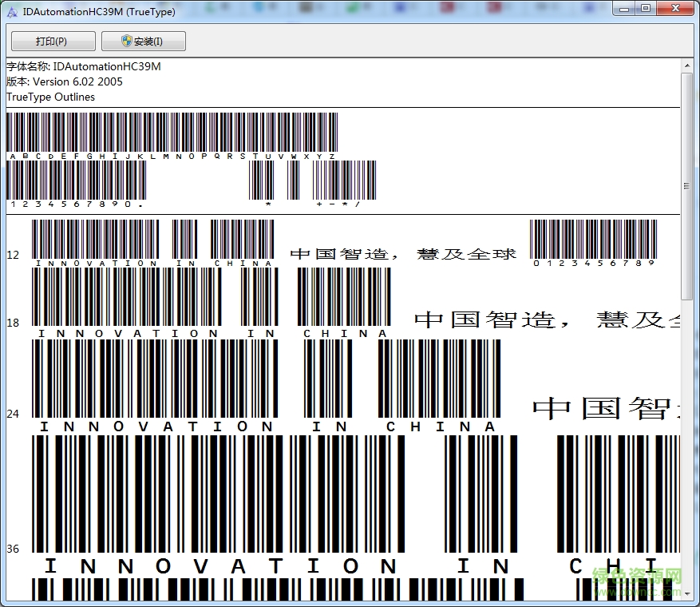Click the 安装(I) install button
700x607 pixels.
pos(144,41)
